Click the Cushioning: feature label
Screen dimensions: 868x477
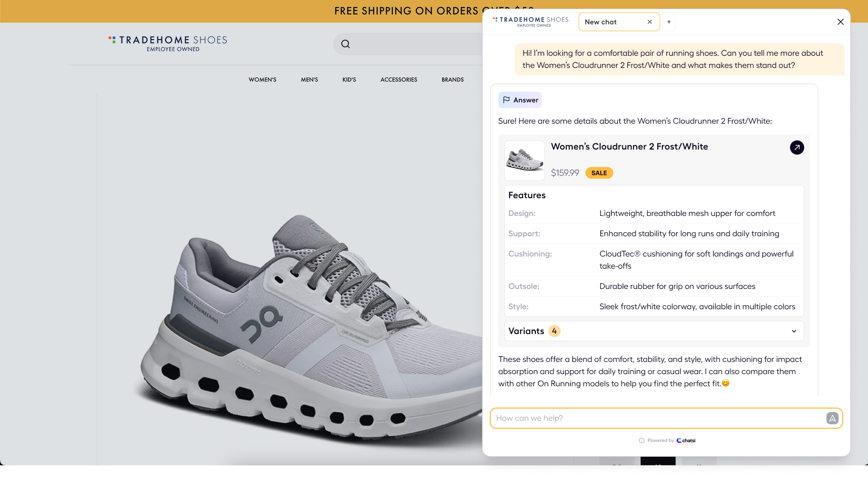pyautogui.click(x=530, y=254)
